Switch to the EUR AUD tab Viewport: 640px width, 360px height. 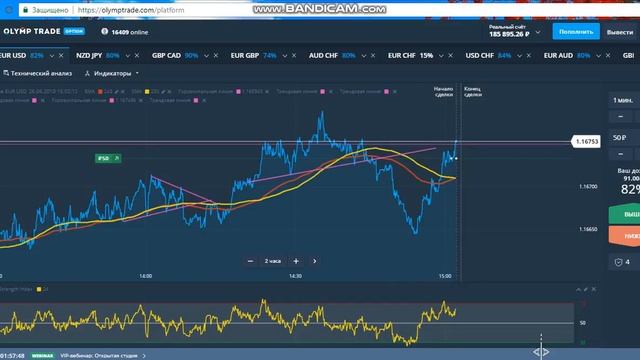[x=567, y=56]
